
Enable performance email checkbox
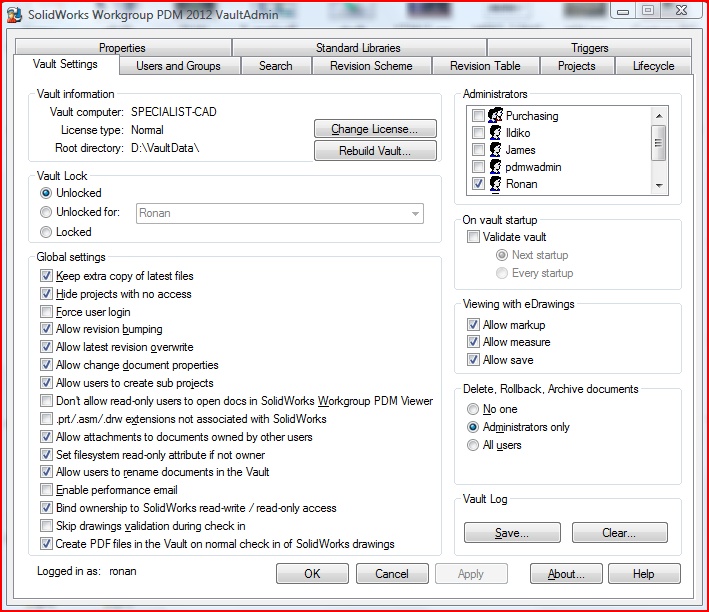pyautogui.click(x=46, y=490)
